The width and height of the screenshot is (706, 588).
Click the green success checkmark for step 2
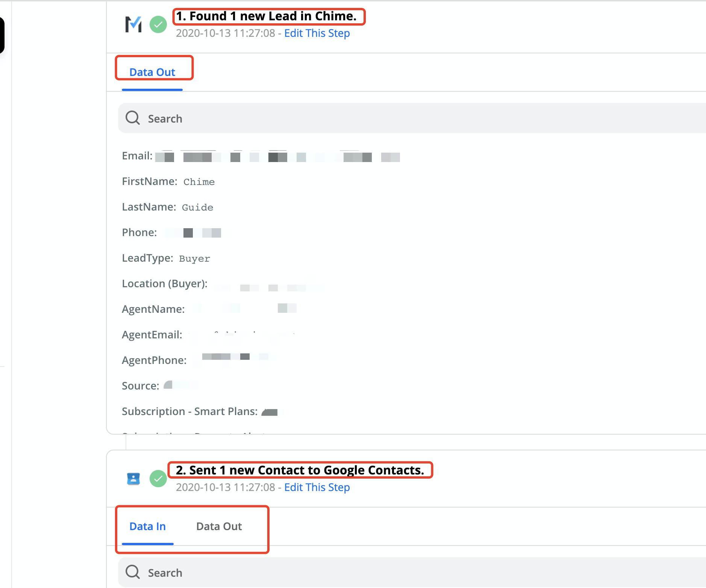158,479
